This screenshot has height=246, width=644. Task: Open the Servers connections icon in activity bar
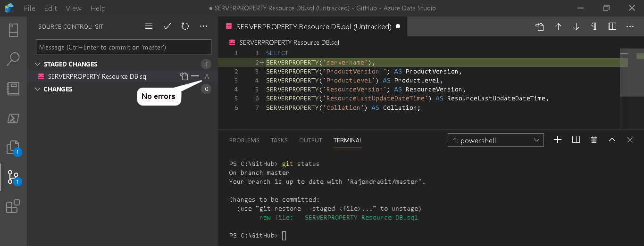tap(13, 30)
